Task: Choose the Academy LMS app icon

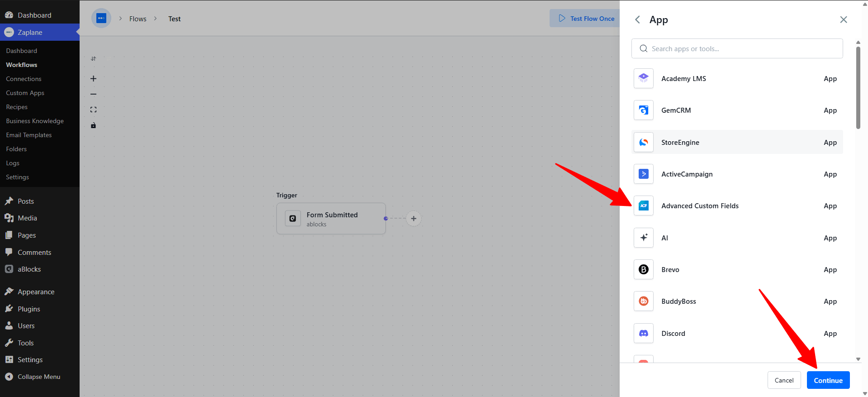Action: click(644, 78)
